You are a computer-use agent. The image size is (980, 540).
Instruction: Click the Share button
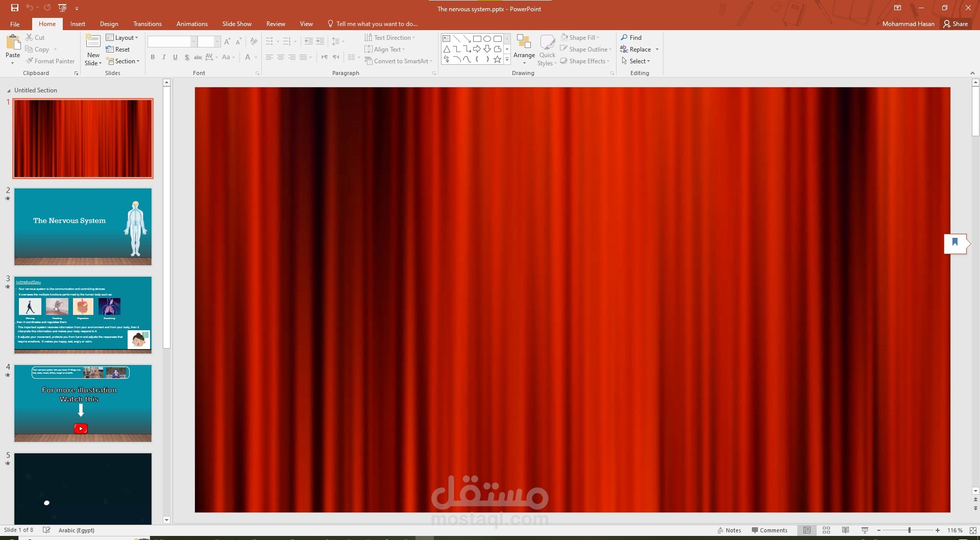(956, 23)
